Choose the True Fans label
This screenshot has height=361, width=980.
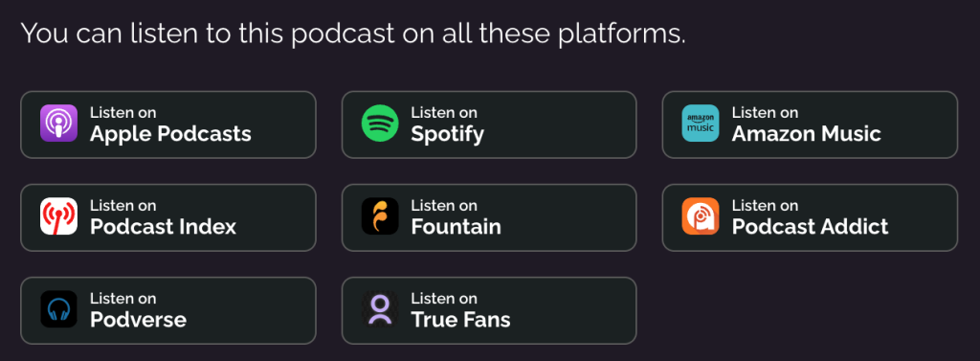(x=460, y=320)
